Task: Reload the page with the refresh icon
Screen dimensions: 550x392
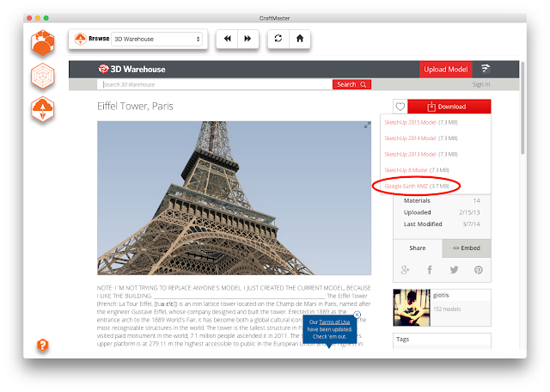Action: click(x=278, y=39)
